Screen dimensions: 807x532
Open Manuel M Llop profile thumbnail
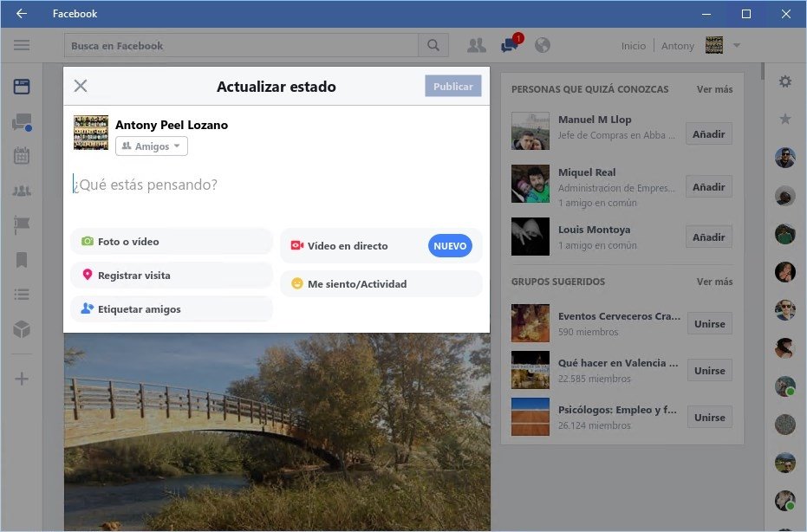tap(530, 131)
